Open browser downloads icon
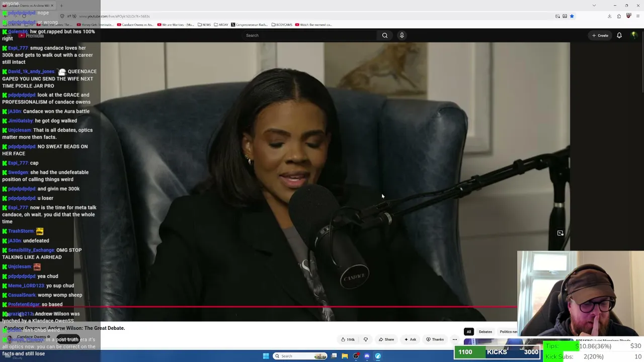The image size is (644, 362). click(x=609, y=16)
